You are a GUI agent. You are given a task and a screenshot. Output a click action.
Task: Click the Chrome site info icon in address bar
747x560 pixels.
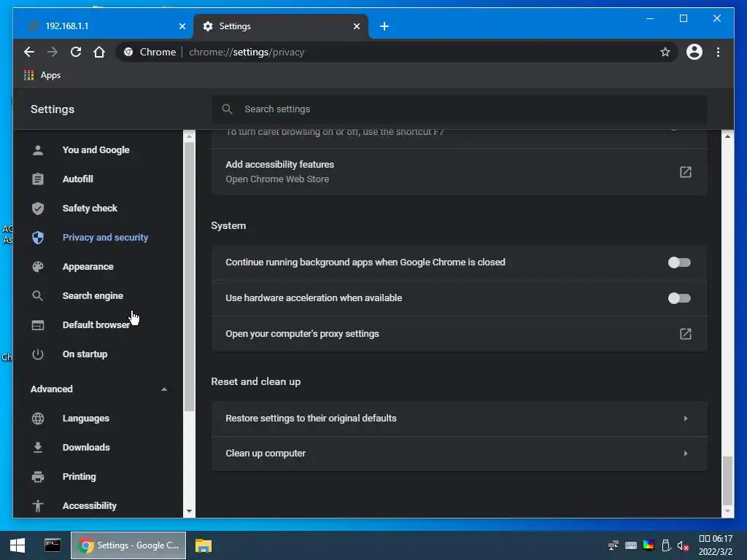128,52
